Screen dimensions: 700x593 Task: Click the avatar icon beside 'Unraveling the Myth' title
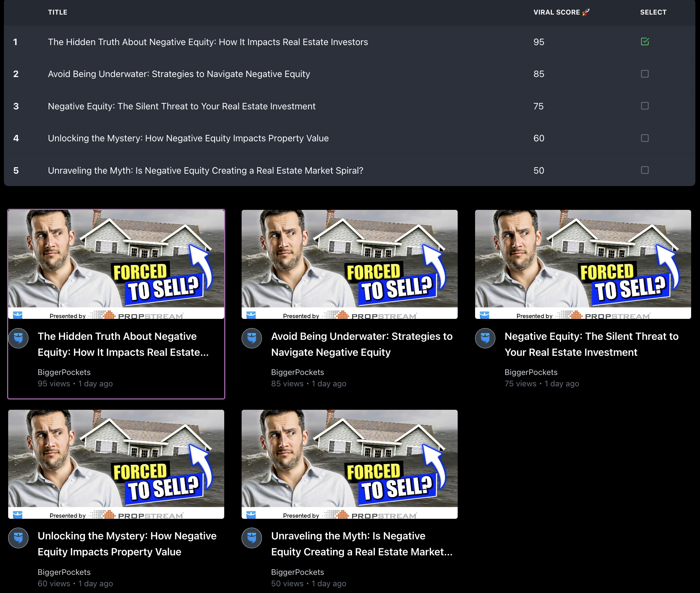252,538
